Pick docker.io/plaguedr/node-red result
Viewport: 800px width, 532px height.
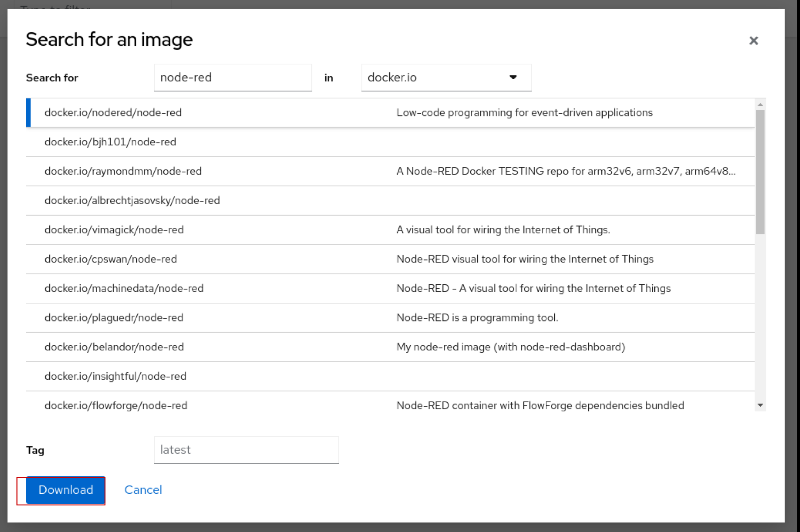[114, 318]
